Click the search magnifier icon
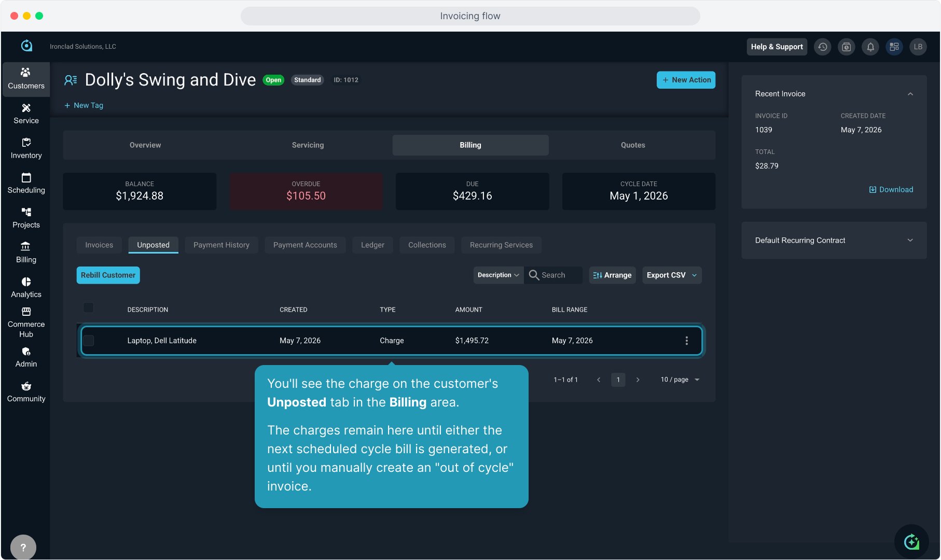Screen dimensions: 941x560 click(534, 275)
